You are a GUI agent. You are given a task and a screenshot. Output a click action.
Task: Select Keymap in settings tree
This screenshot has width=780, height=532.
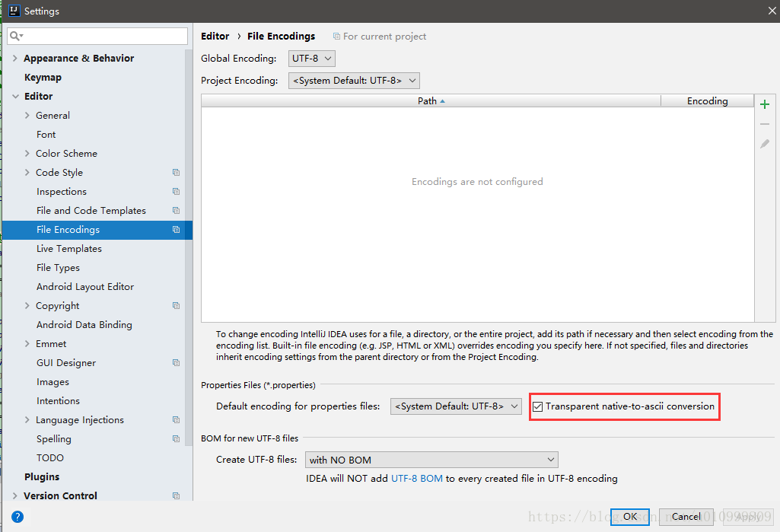(x=43, y=77)
